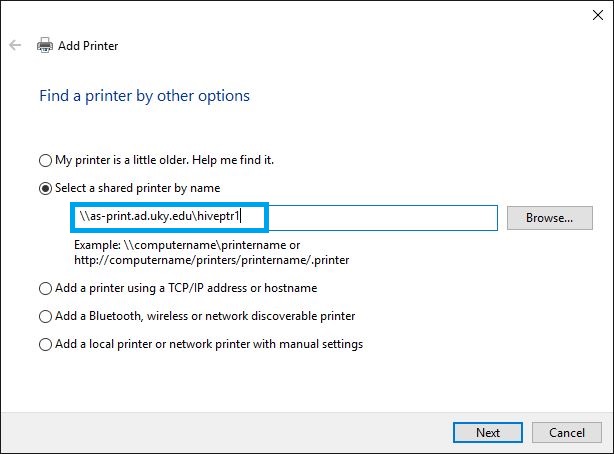Choose the TCP/IP address or hostname radio circle

(x=45, y=288)
